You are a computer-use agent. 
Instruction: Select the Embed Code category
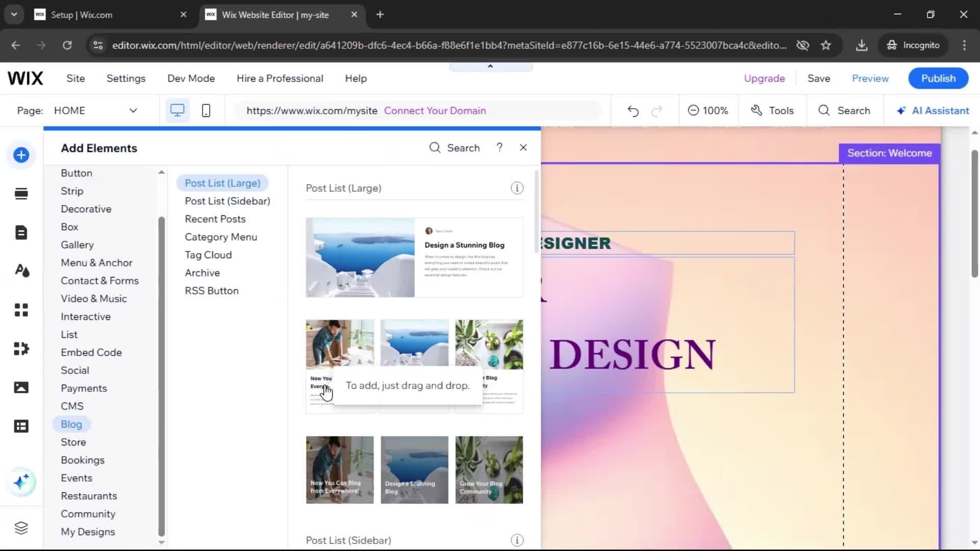tap(91, 353)
